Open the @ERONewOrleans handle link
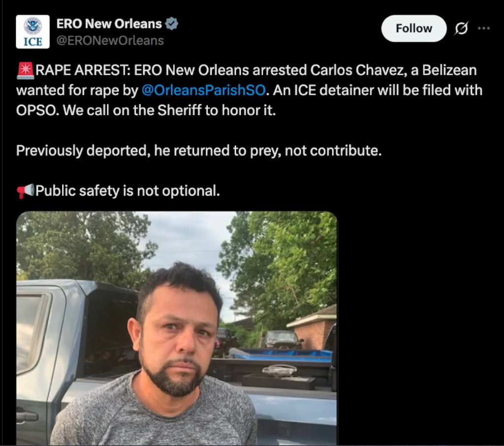The width and height of the screenshot is (504, 446). (x=110, y=41)
